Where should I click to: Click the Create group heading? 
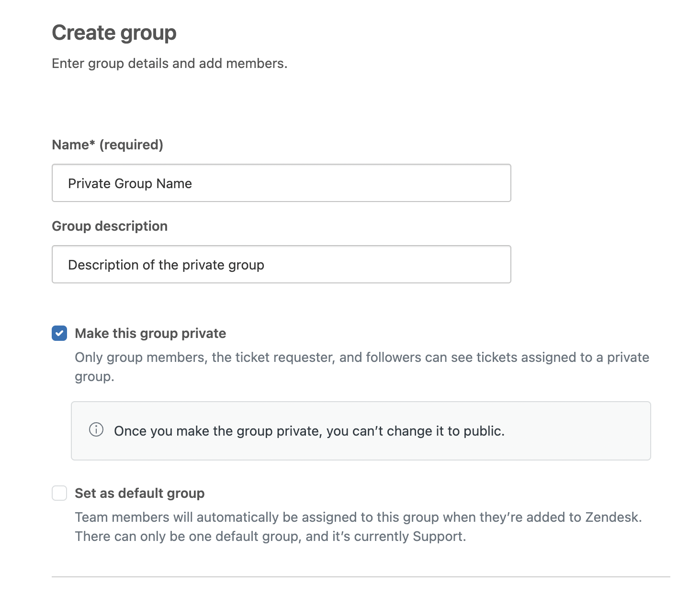114,33
